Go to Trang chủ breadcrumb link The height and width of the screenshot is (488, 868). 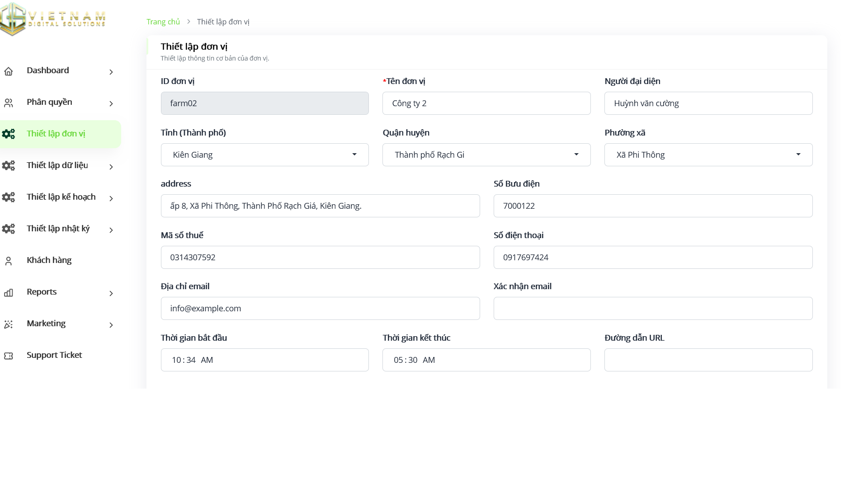coord(163,22)
